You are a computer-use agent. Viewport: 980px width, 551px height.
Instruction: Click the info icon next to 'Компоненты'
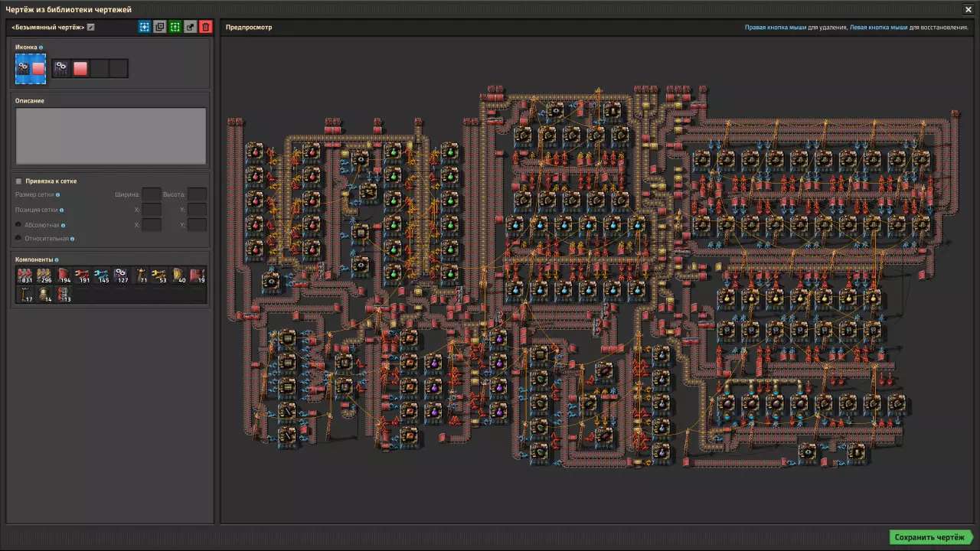(56, 259)
